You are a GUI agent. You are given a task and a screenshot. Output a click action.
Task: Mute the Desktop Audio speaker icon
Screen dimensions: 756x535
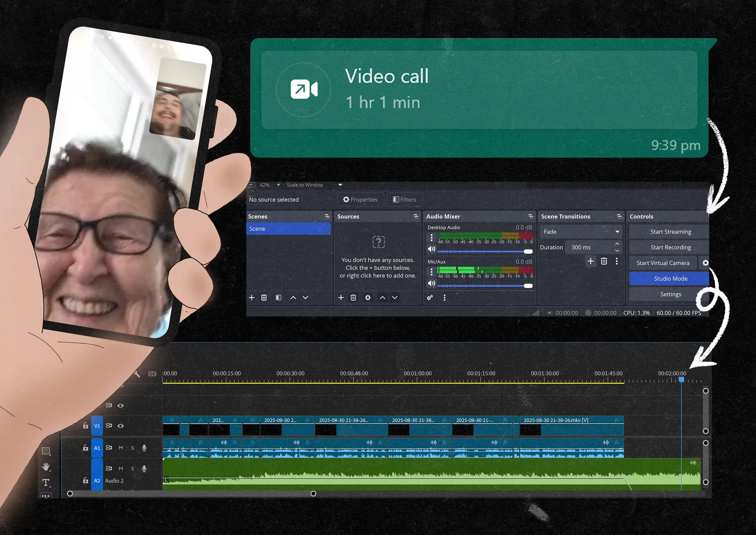click(x=431, y=249)
